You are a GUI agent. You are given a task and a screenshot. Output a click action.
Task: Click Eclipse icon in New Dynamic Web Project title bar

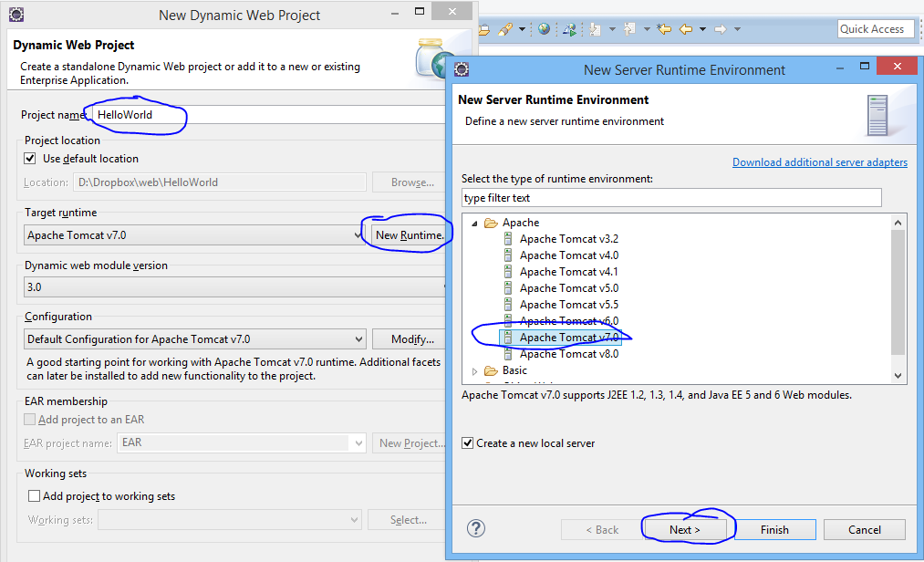point(16,15)
